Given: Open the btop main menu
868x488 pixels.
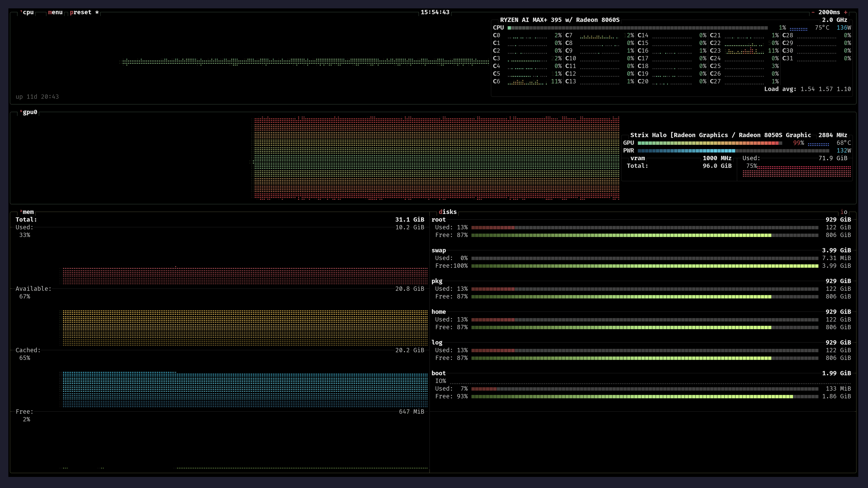Looking at the screenshot, I should [x=54, y=12].
